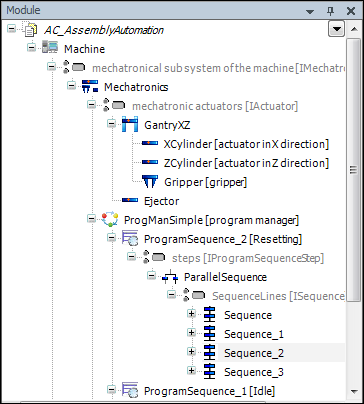This screenshot has width=364, height=404.
Task: Click the icon beside Sequence
Action: 210,315
